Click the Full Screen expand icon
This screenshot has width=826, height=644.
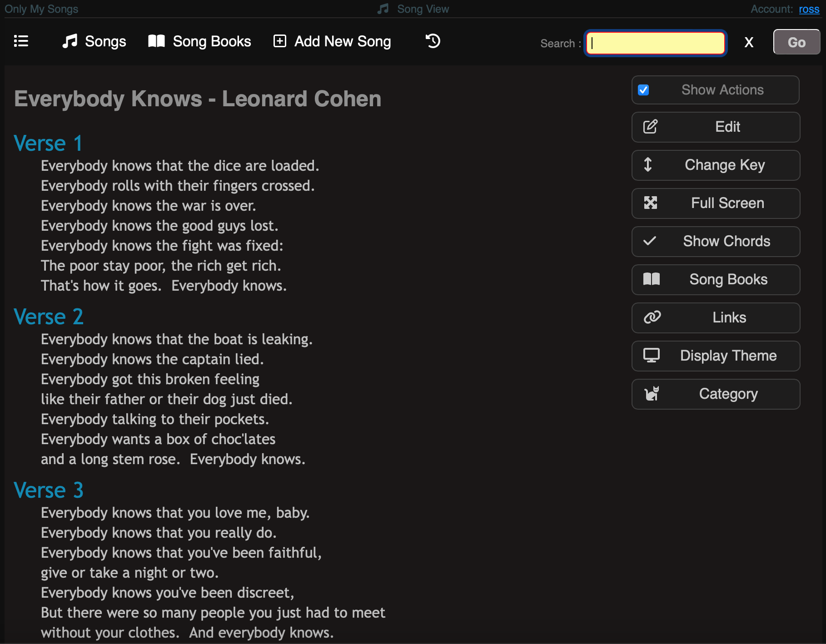click(x=650, y=203)
